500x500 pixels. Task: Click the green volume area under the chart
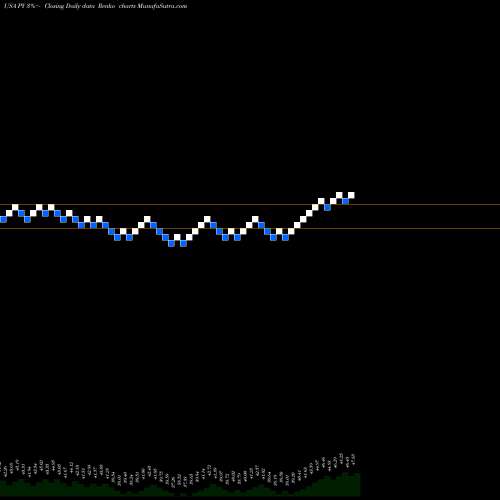(x=180, y=487)
